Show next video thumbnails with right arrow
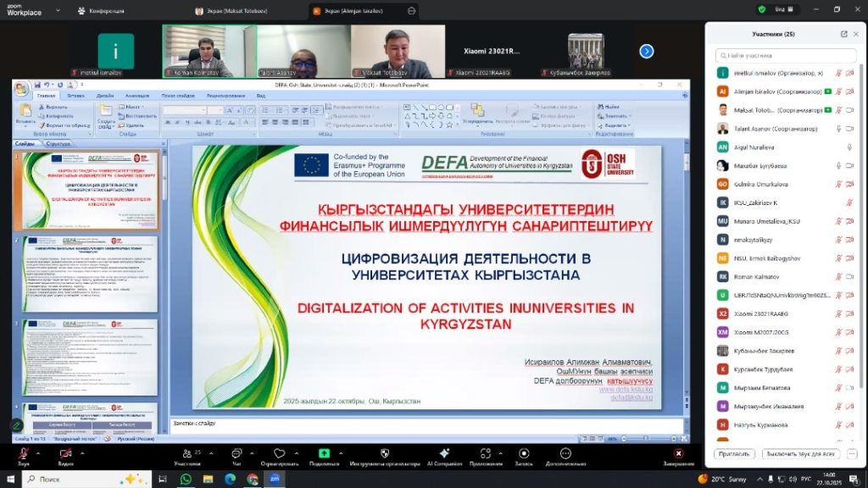The width and height of the screenshot is (868, 488). click(646, 51)
